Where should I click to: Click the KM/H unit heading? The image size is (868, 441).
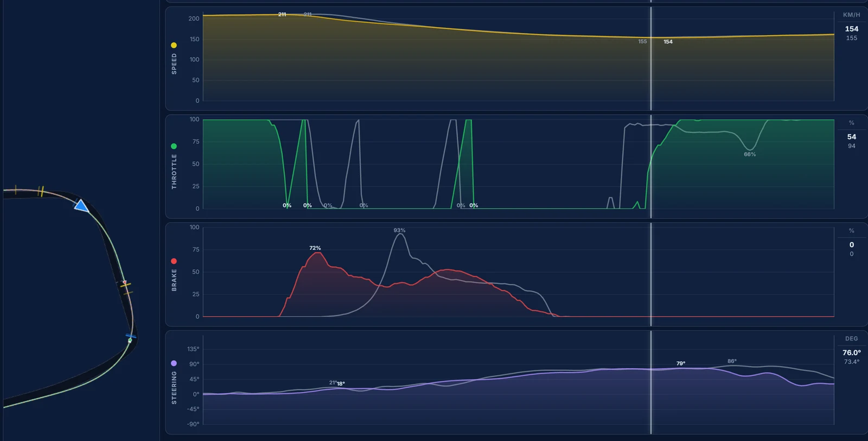tap(851, 15)
